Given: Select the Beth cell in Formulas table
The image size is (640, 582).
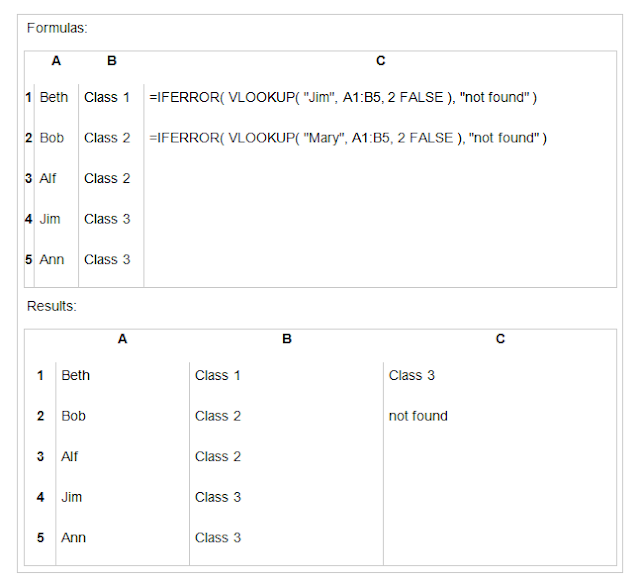Looking at the screenshot, I should [54, 97].
